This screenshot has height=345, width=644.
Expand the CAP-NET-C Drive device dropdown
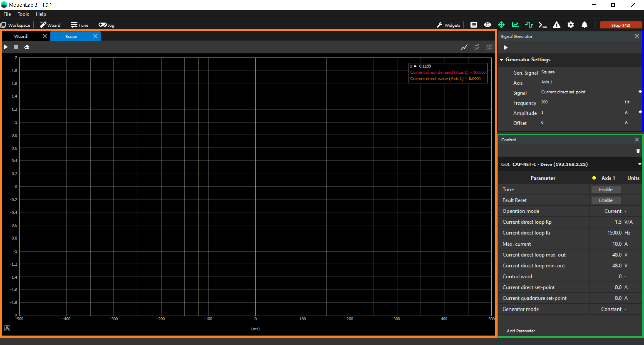[640, 164]
